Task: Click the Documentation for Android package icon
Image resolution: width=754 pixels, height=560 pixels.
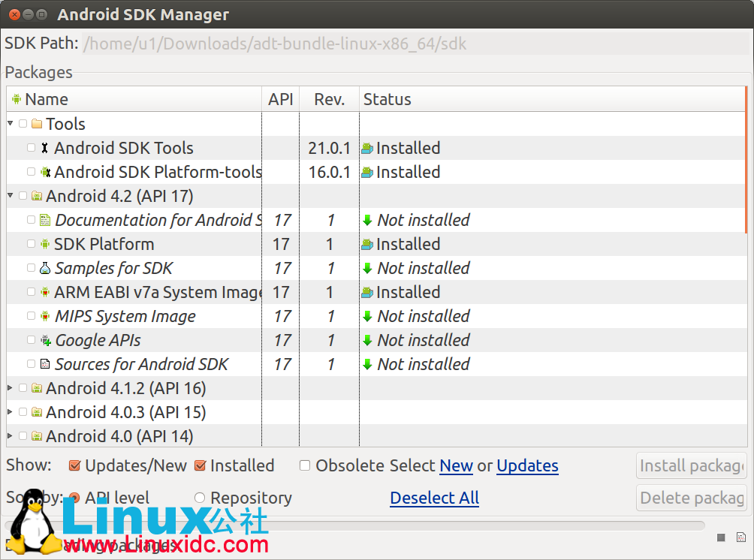Action: tap(45, 221)
